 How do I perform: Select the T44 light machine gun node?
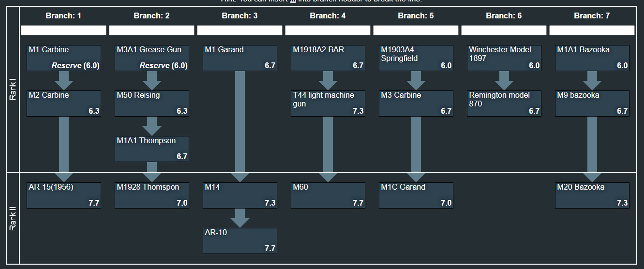[x=328, y=104]
